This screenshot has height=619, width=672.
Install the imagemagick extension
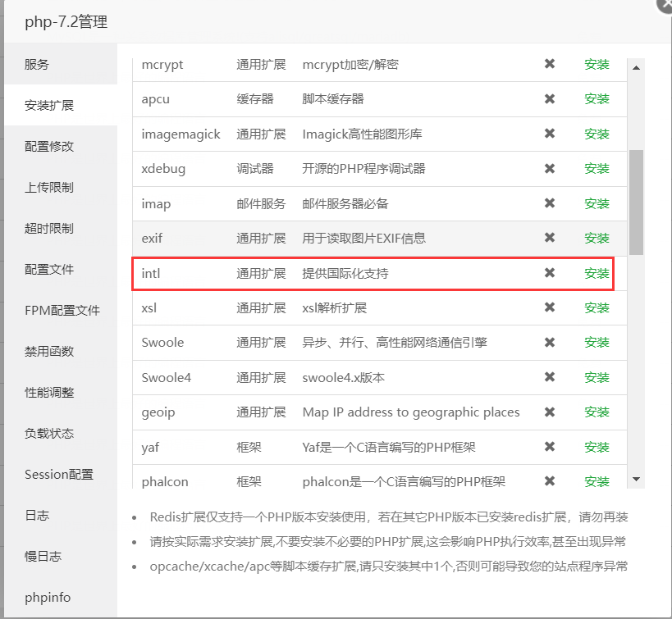click(597, 134)
